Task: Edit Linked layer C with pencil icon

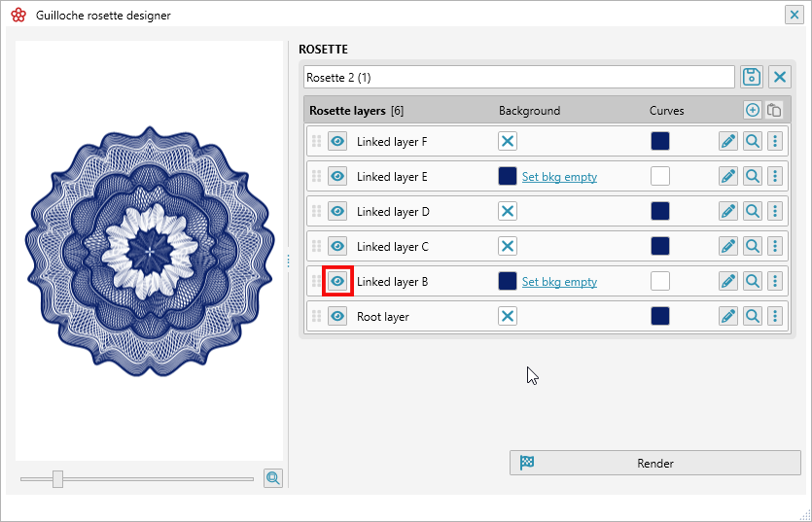Action: click(728, 246)
